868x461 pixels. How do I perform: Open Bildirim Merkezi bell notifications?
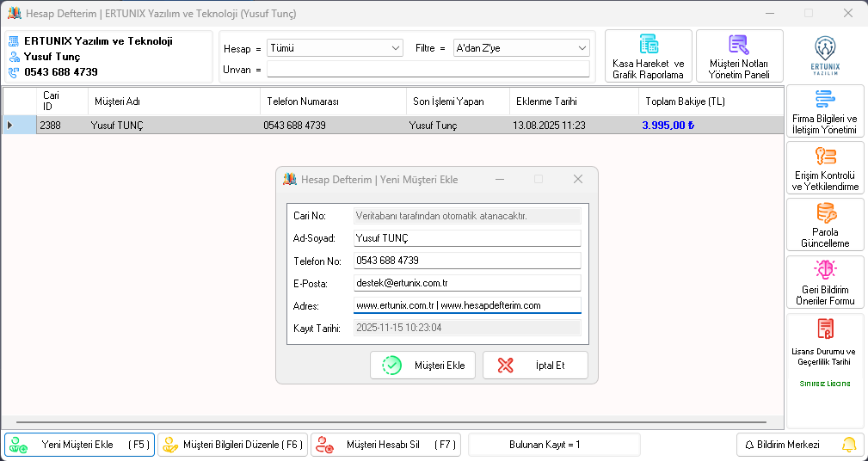(800, 445)
